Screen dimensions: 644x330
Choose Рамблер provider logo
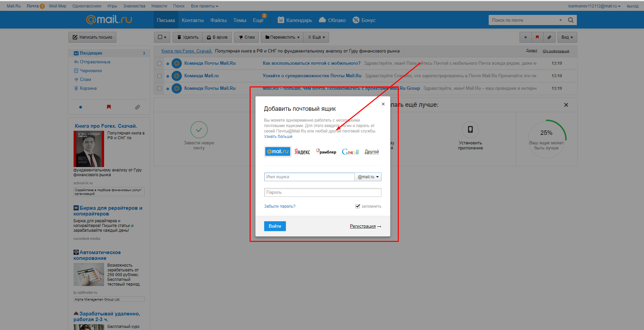click(326, 151)
